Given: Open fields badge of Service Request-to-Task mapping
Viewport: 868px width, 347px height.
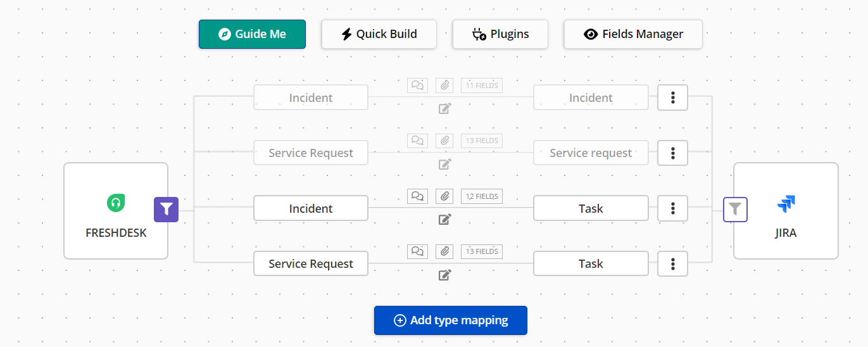Looking at the screenshot, I should point(482,251).
